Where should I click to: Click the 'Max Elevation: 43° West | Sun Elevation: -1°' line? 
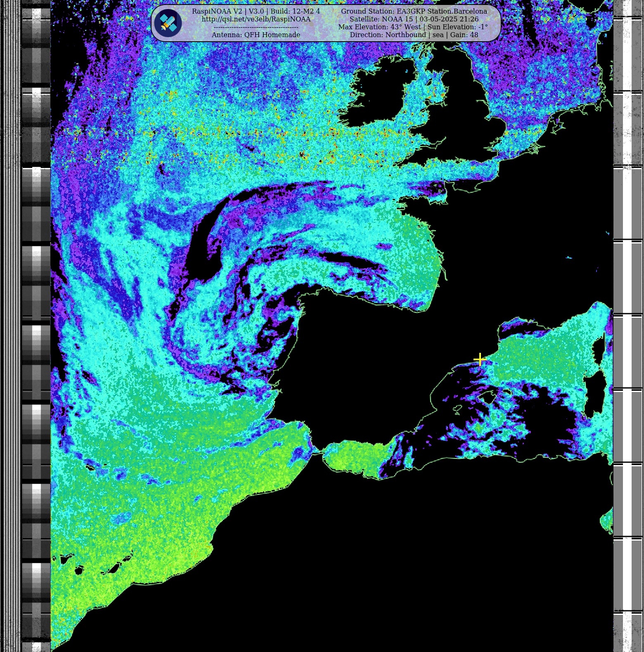coord(413,27)
